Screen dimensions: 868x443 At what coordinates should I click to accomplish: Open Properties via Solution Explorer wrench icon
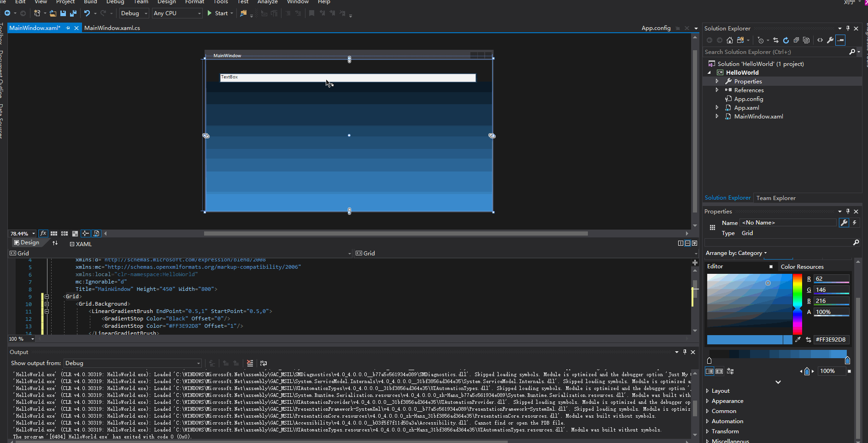click(830, 40)
